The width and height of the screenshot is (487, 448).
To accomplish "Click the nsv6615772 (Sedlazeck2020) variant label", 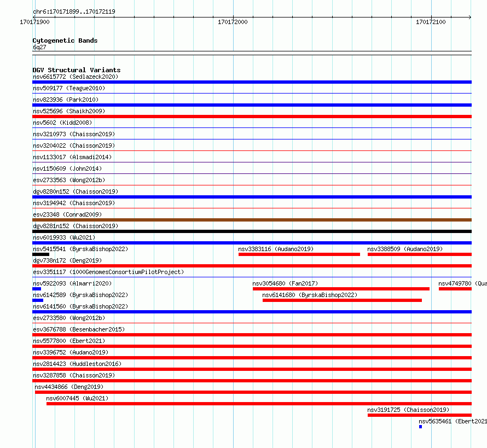I will [76, 77].
